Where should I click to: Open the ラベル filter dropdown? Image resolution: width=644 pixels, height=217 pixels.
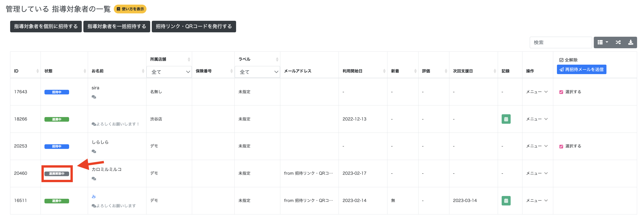click(x=257, y=72)
